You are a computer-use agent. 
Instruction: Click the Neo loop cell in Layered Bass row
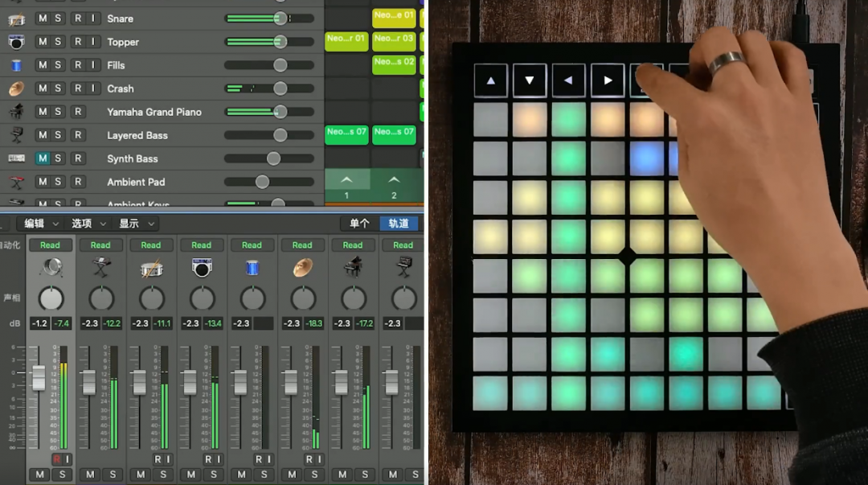click(346, 133)
